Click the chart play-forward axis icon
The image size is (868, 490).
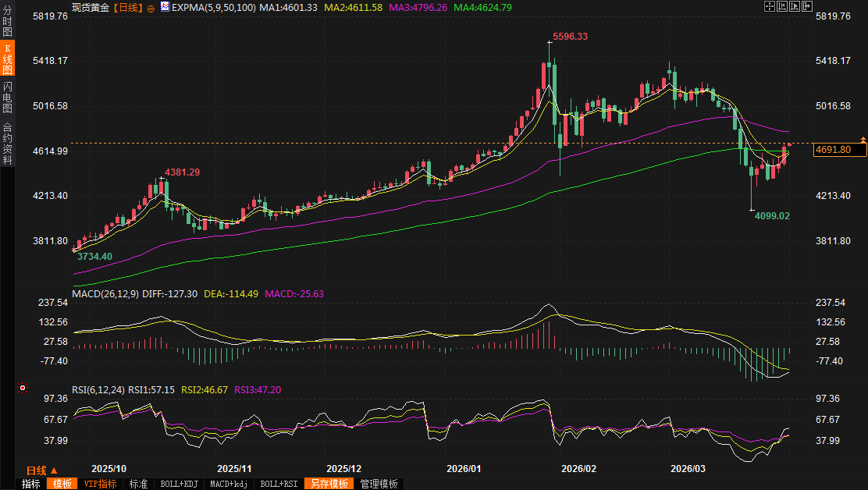[x=795, y=6]
